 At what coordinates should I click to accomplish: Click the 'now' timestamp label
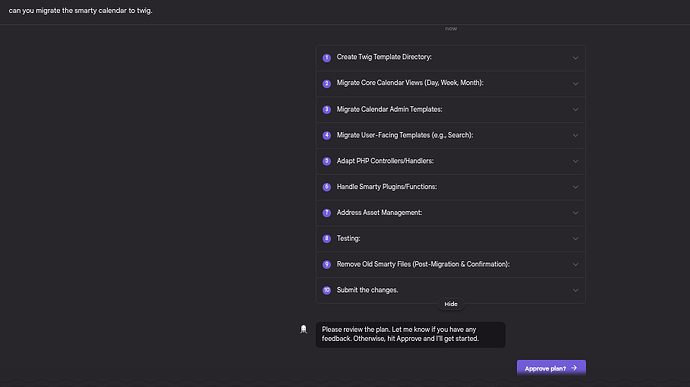point(451,29)
